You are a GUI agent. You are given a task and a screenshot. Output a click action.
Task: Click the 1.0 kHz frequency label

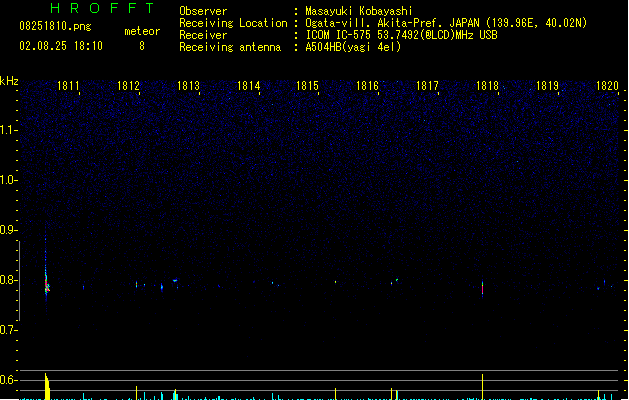point(8,180)
